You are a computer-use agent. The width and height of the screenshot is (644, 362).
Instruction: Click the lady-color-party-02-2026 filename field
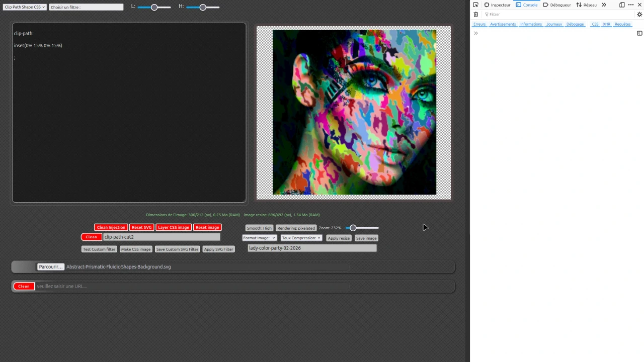point(311,248)
